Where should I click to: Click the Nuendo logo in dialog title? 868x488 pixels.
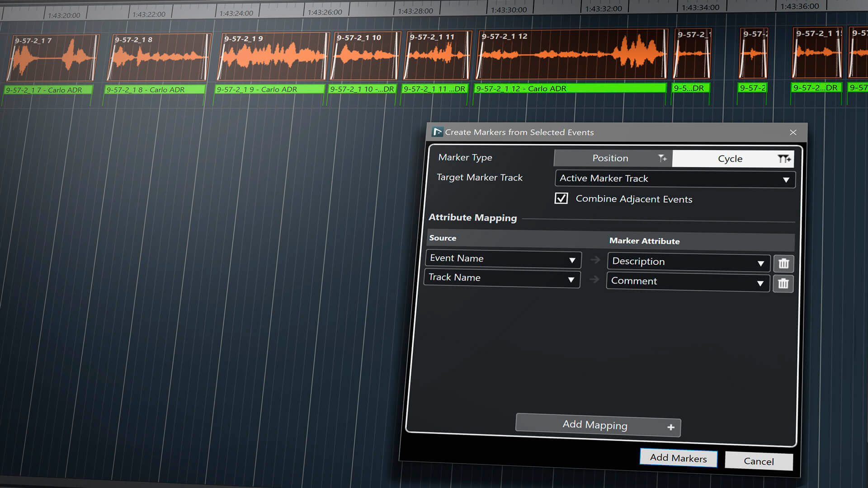click(x=437, y=132)
